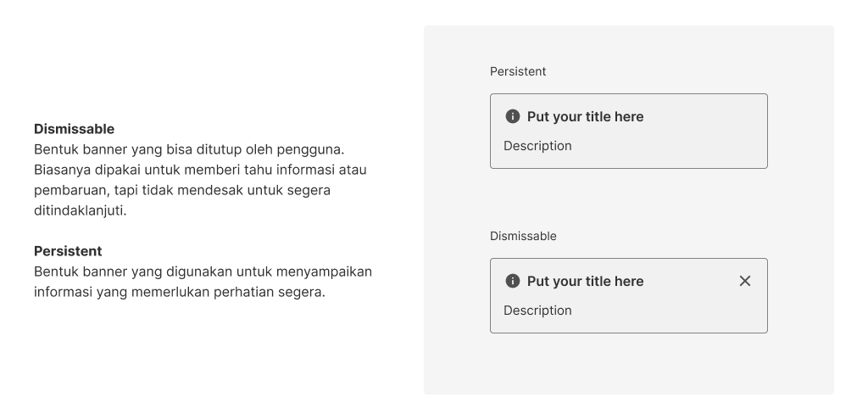
Task: Click the line "informasi yang memerlukan perhatian segera"
Action: click(x=180, y=292)
